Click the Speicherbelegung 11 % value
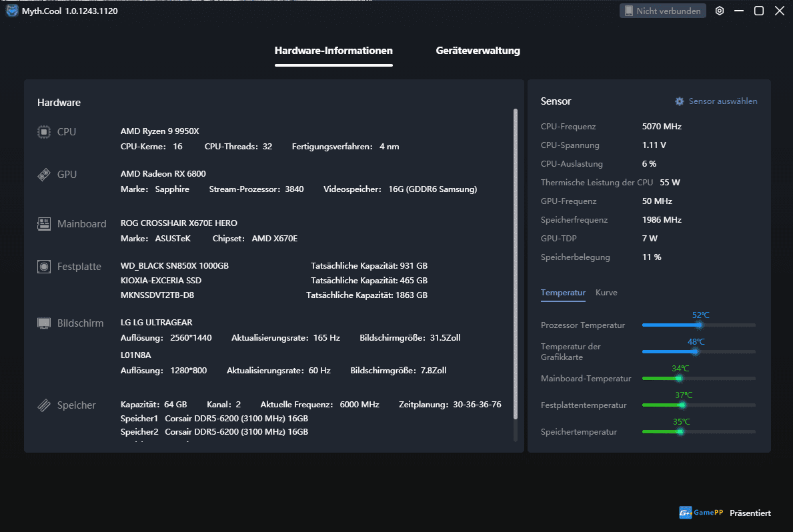Screen dimensions: 793x532 click(x=652, y=257)
